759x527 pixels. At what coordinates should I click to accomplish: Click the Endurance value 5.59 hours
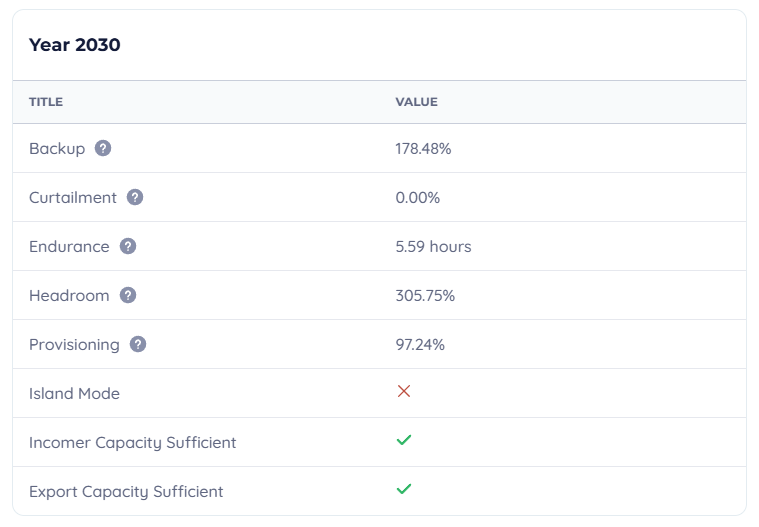pyautogui.click(x=433, y=246)
